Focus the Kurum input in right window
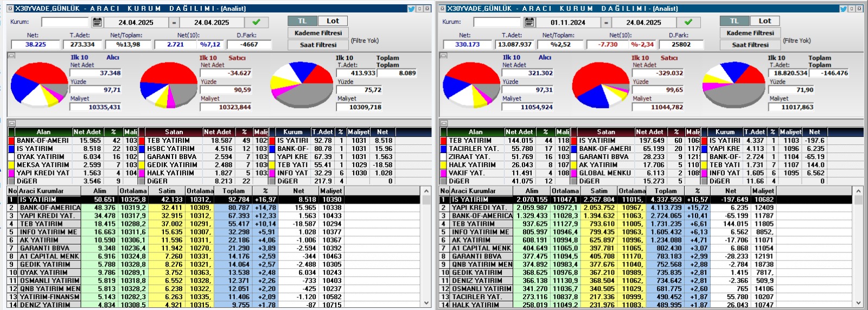 point(497,22)
